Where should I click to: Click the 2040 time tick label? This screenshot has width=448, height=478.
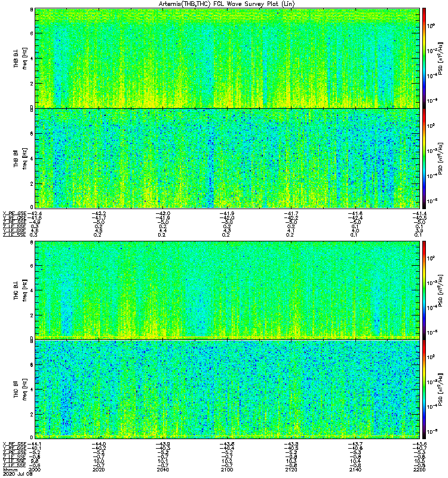tap(162, 470)
